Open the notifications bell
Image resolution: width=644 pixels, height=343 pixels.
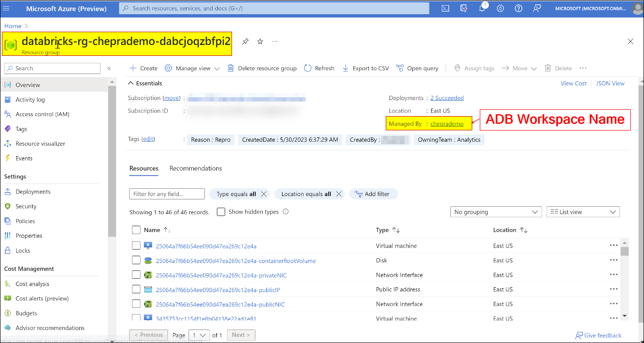(x=482, y=9)
